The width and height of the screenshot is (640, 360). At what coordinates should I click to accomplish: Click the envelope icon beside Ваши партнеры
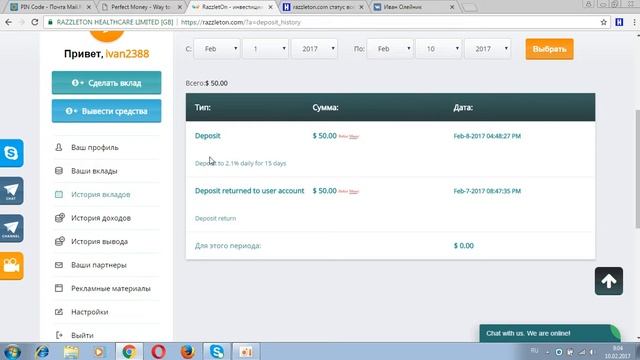pos(59,265)
